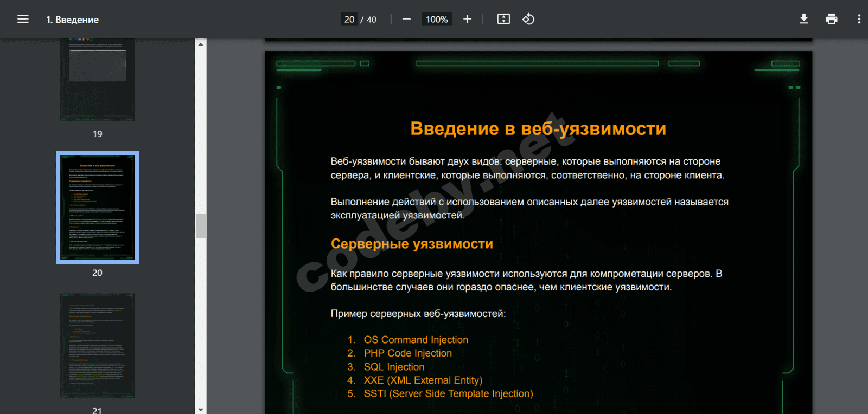The width and height of the screenshot is (868, 414).
Task: Click the page number field showing 20
Action: pos(349,20)
